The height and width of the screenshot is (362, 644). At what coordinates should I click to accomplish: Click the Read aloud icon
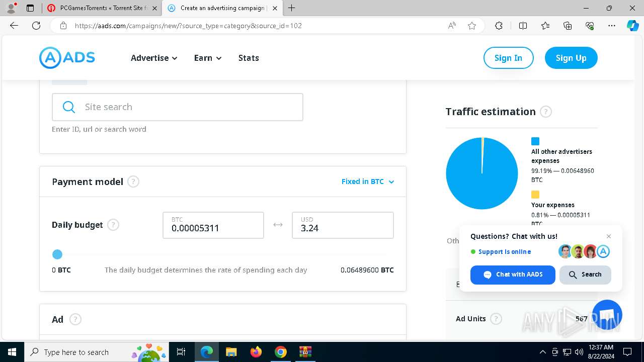[452, 26]
